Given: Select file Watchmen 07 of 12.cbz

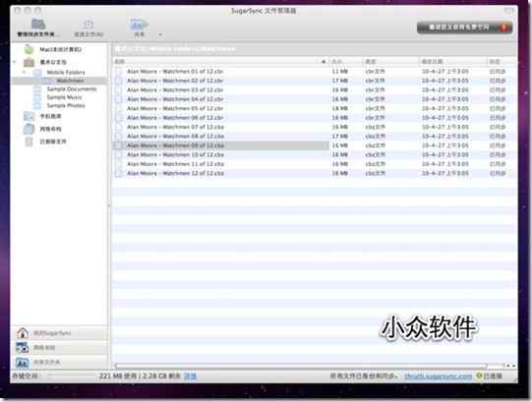Looking at the screenshot, I should 175,127.
